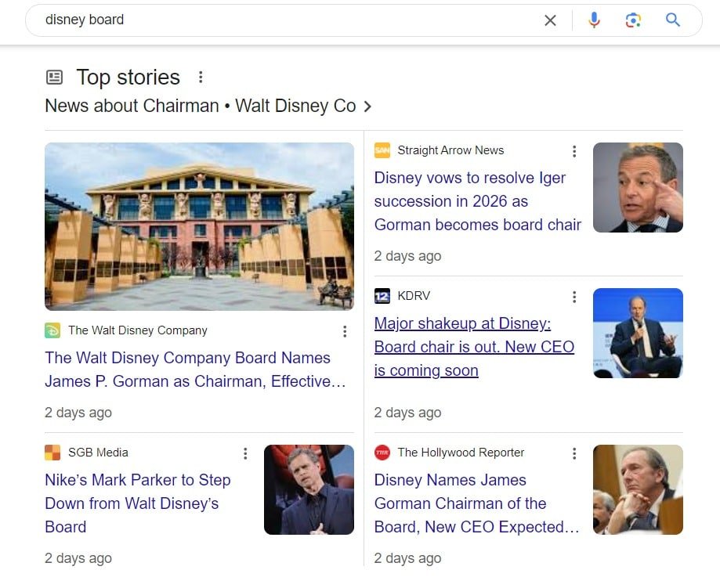
Task: Clear the search query with the X
Action: (550, 20)
